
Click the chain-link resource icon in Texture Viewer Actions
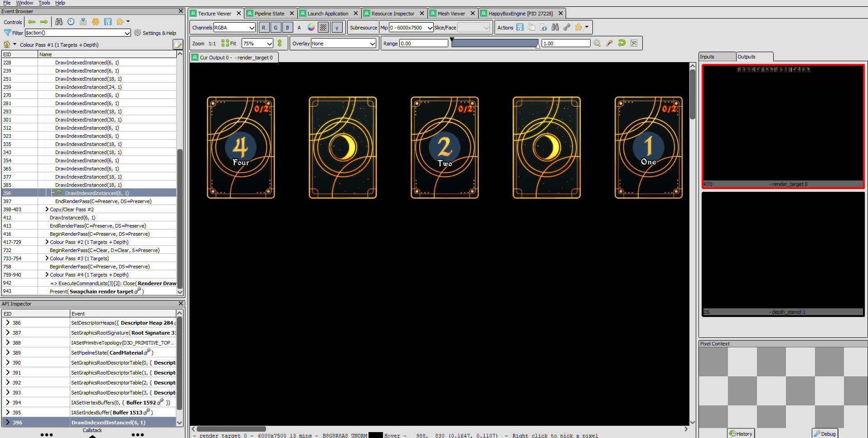coord(567,27)
